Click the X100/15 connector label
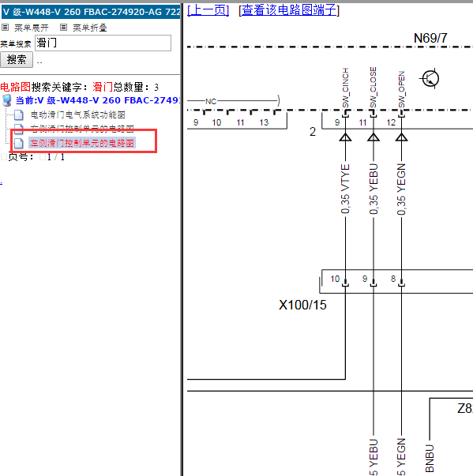Screen dimensions: 473x476 [302, 305]
